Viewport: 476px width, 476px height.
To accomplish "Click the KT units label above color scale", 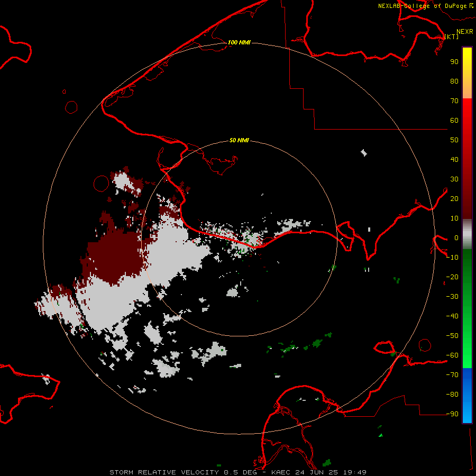I will tap(452, 36).
